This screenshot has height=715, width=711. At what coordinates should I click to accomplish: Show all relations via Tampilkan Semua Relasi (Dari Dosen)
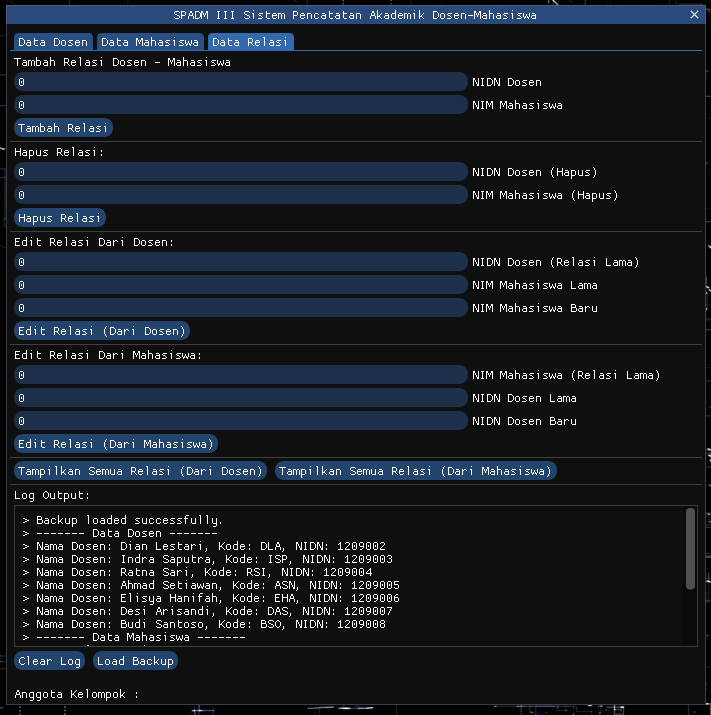coord(140,471)
